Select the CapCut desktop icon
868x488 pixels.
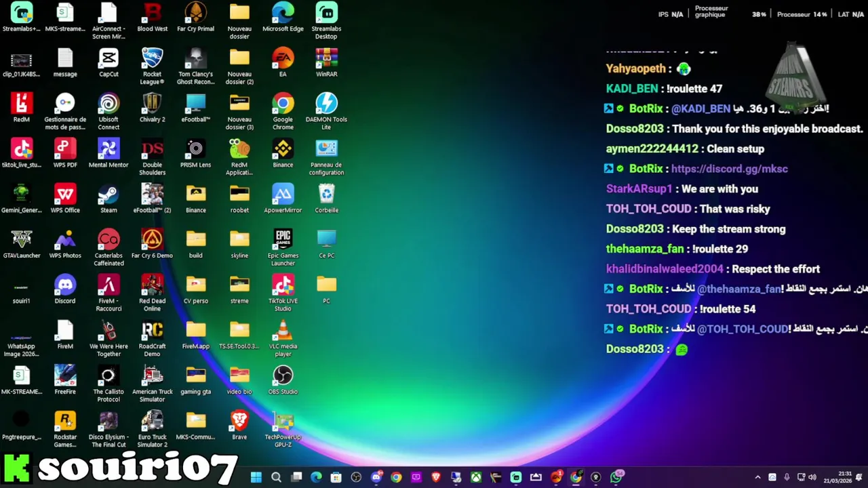coord(108,62)
